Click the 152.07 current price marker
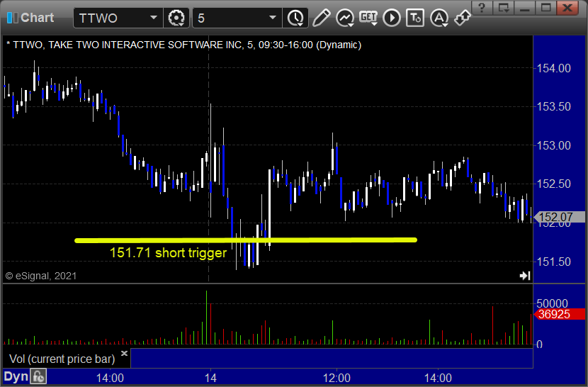The height and width of the screenshot is (387, 588). (559, 217)
